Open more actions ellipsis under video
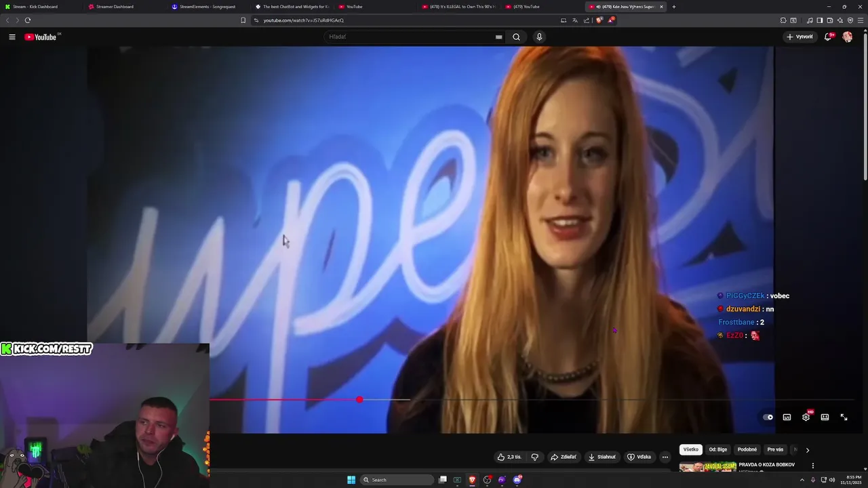 pyautogui.click(x=665, y=457)
